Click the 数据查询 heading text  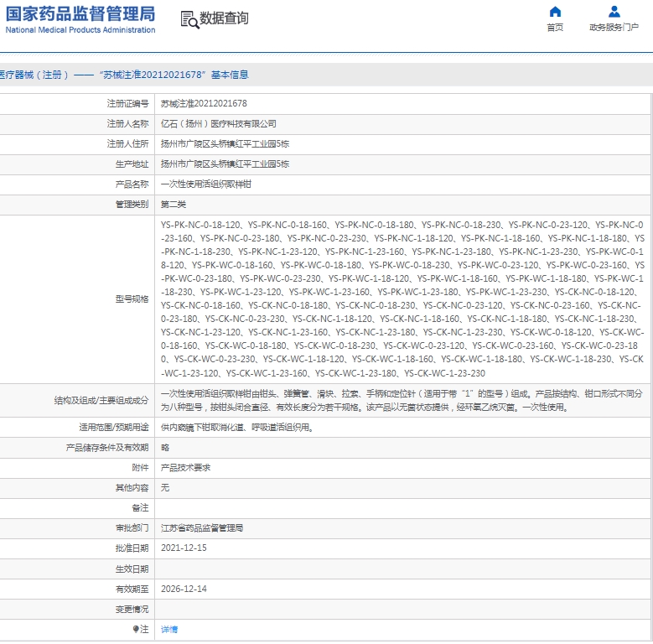[x=224, y=18]
